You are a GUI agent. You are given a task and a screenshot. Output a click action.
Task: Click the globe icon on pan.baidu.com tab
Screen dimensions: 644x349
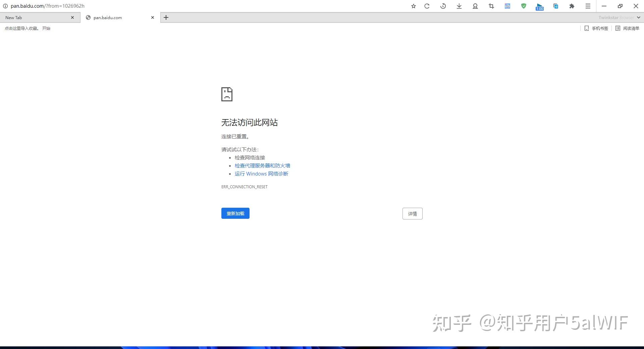(x=88, y=17)
